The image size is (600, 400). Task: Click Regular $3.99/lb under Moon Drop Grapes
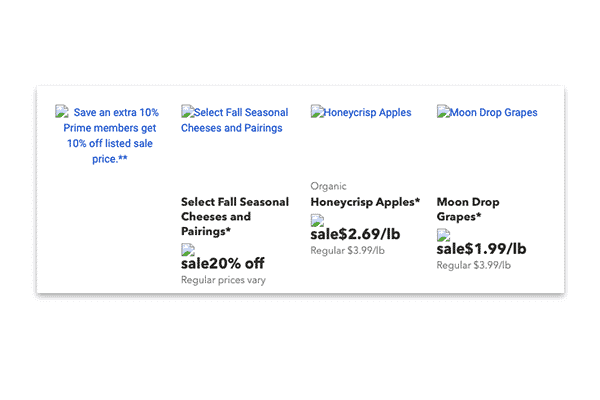tap(474, 265)
